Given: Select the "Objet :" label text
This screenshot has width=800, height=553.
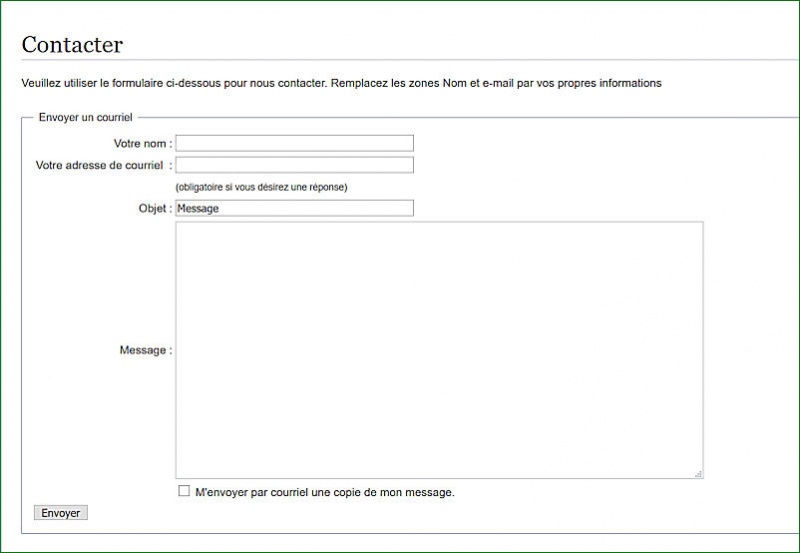Looking at the screenshot, I should [x=155, y=209].
